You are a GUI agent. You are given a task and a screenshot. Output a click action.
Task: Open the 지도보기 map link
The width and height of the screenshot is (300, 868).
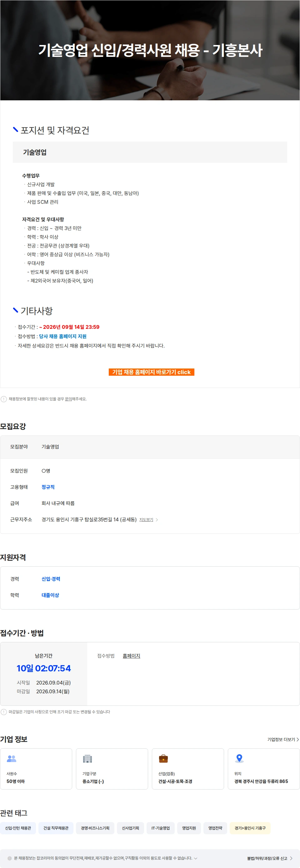(x=146, y=519)
